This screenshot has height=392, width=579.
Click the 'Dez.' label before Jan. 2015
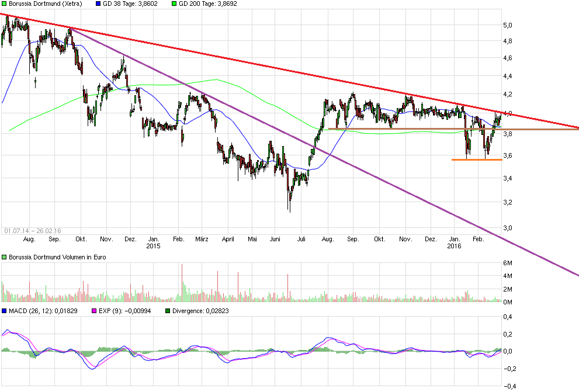130,239
